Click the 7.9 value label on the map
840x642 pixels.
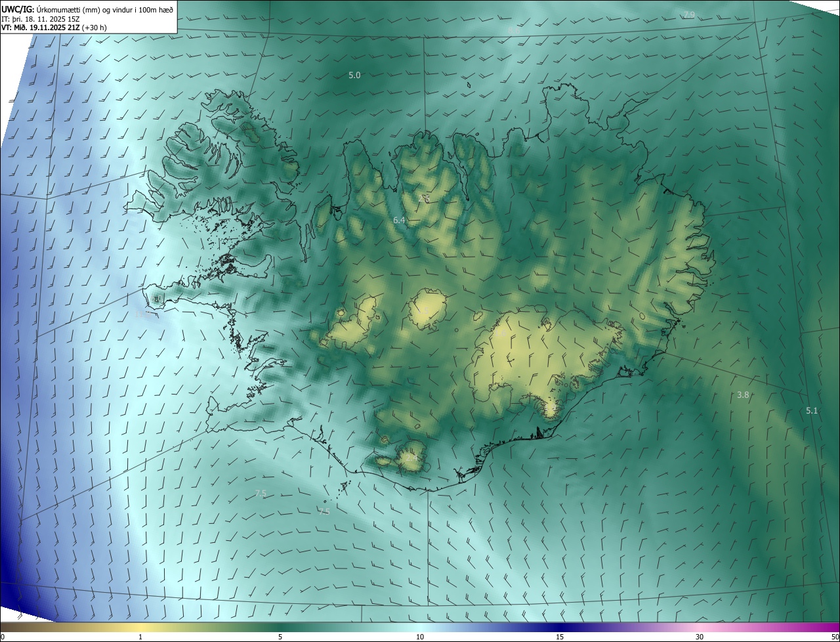click(x=689, y=14)
